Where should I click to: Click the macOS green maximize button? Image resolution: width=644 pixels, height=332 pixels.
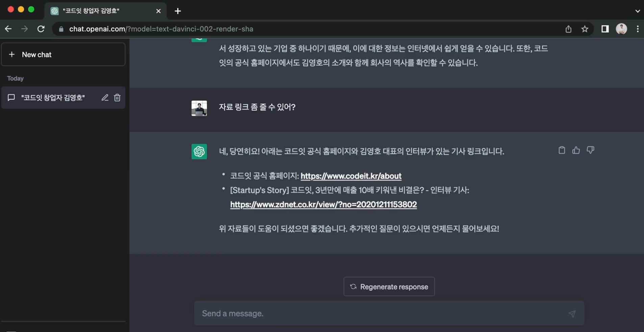[x=31, y=9]
